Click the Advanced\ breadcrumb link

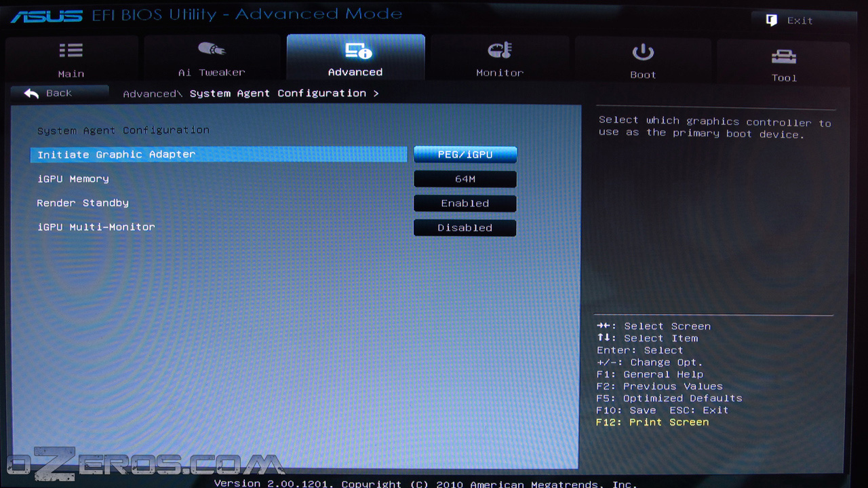tap(153, 94)
